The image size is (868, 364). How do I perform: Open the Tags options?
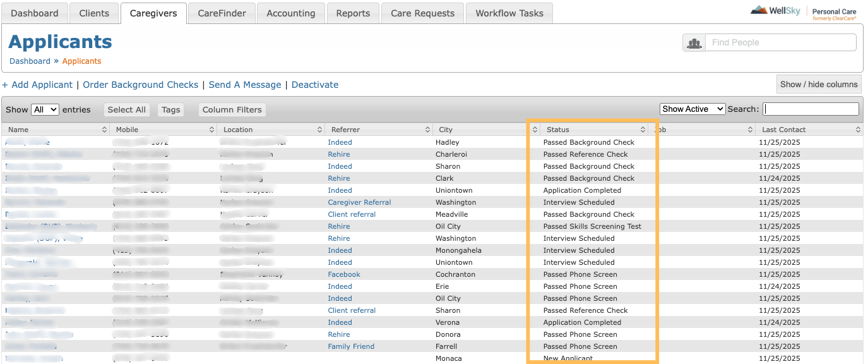[170, 109]
